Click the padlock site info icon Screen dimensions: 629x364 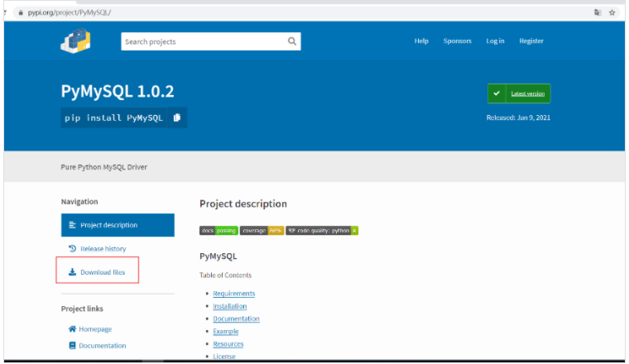pyautogui.click(x=21, y=12)
